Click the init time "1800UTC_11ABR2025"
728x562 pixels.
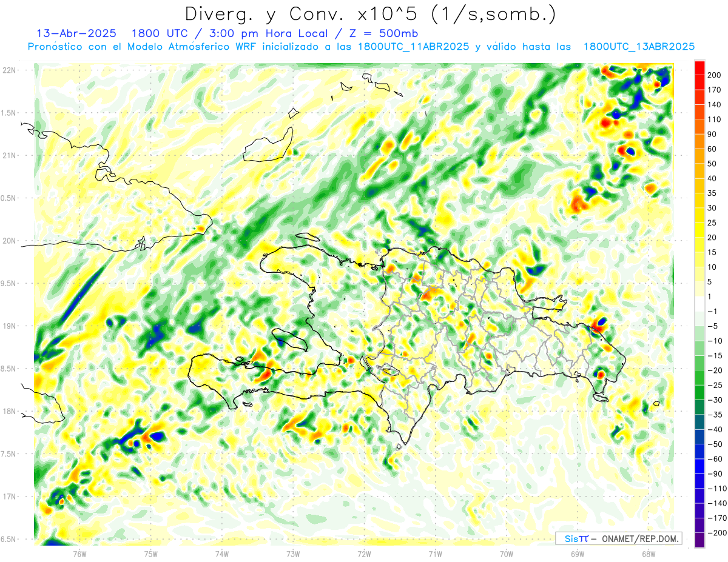413,47
